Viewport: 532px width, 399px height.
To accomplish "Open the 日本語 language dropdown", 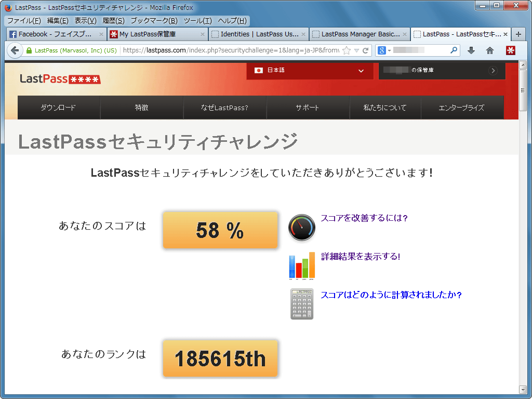I will tap(310, 71).
